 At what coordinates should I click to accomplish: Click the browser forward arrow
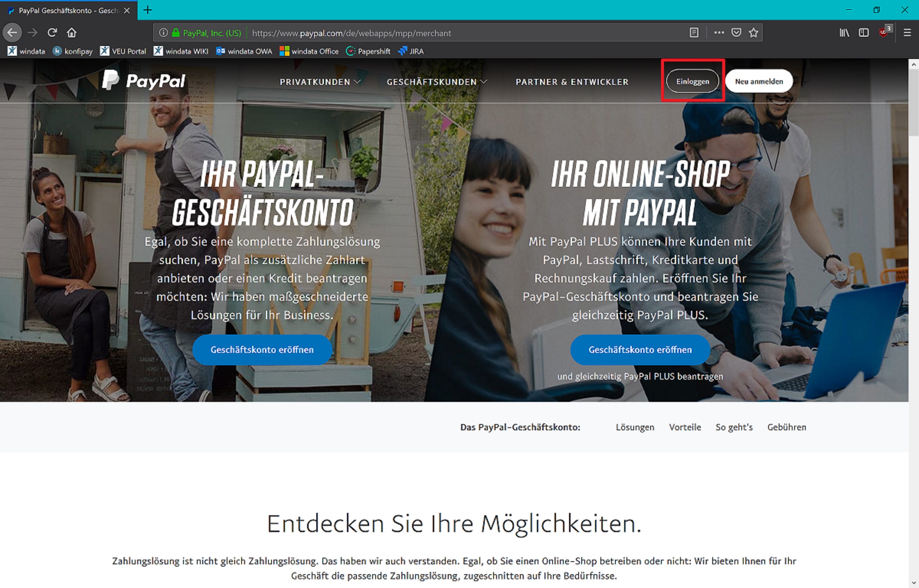point(33,33)
